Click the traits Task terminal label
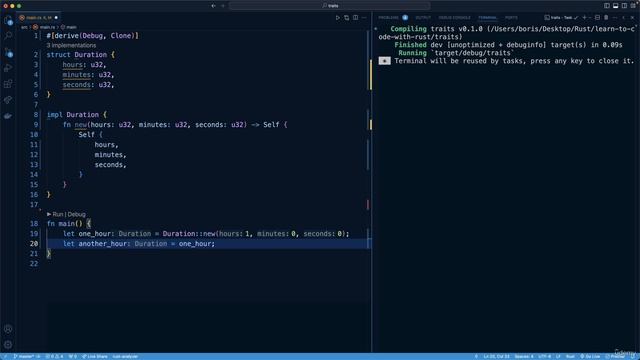The height and width of the screenshot is (360, 640). [561, 18]
